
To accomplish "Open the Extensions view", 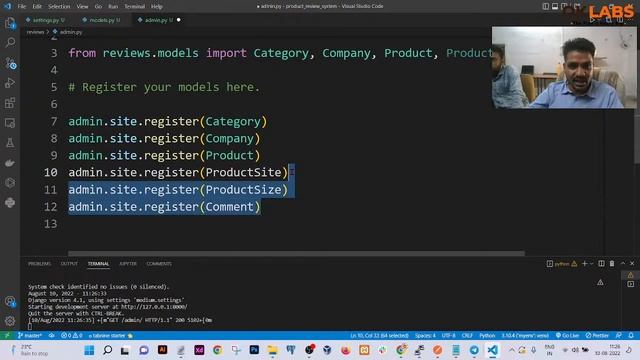I will 10,103.
